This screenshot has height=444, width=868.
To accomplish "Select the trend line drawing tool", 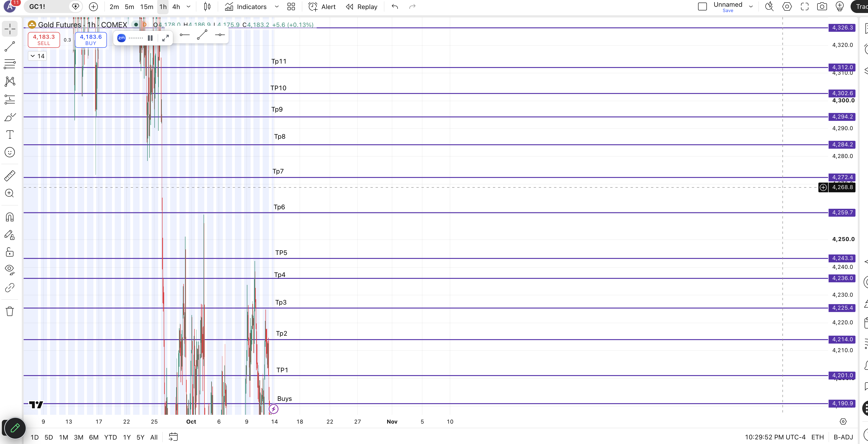I will pos(10,47).
